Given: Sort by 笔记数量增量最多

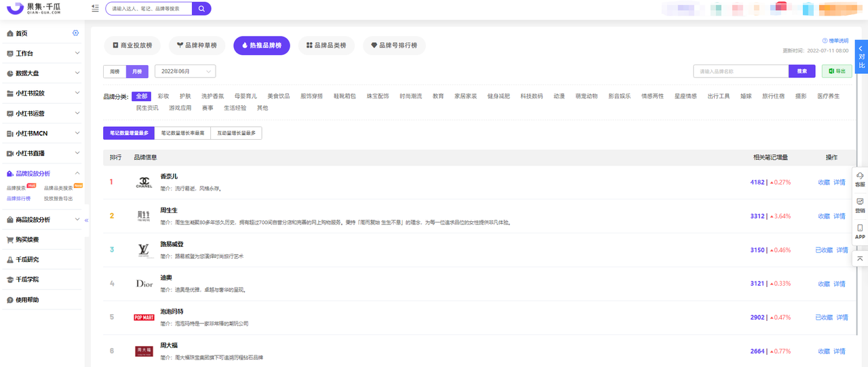Looking at the screenshot, I should point(129,133).
